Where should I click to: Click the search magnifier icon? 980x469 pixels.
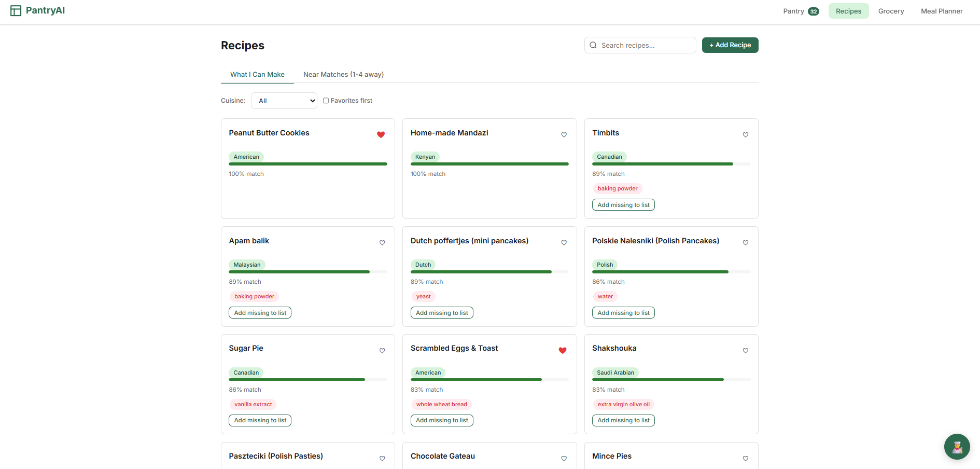593,45
